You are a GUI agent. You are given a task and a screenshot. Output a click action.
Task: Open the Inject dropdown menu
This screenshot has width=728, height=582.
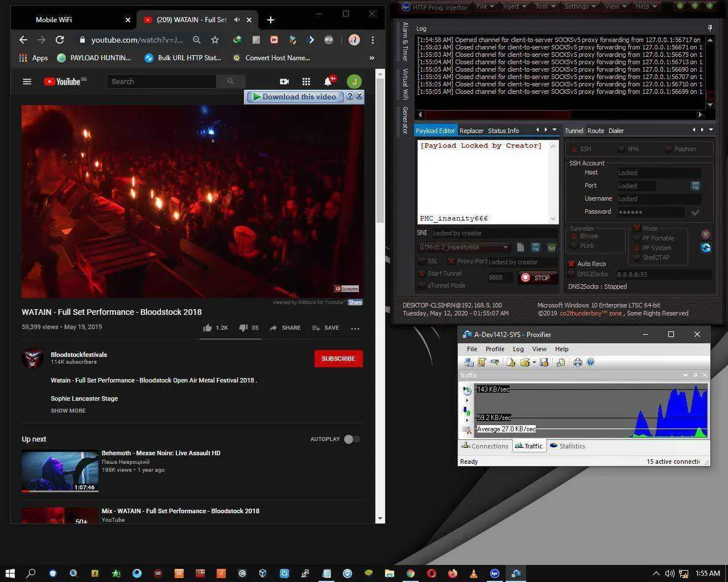pyautogui.click(x=514, y=6)
